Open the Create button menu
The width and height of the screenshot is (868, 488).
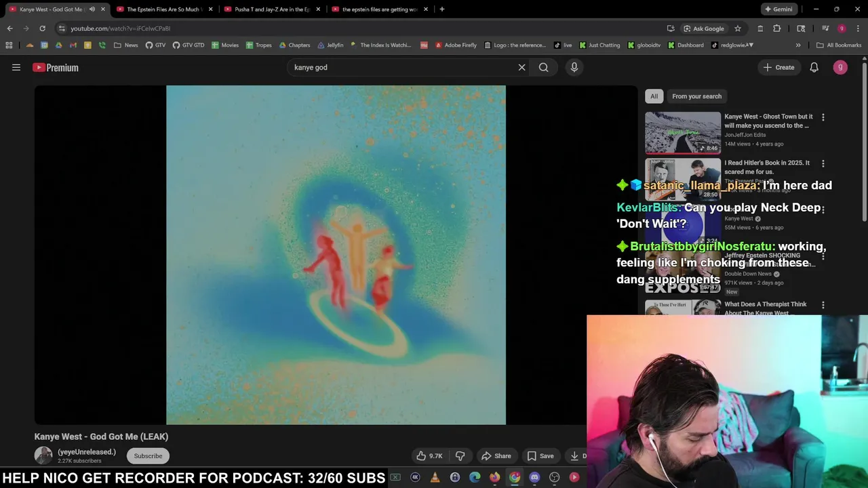[x=778, y=67]
